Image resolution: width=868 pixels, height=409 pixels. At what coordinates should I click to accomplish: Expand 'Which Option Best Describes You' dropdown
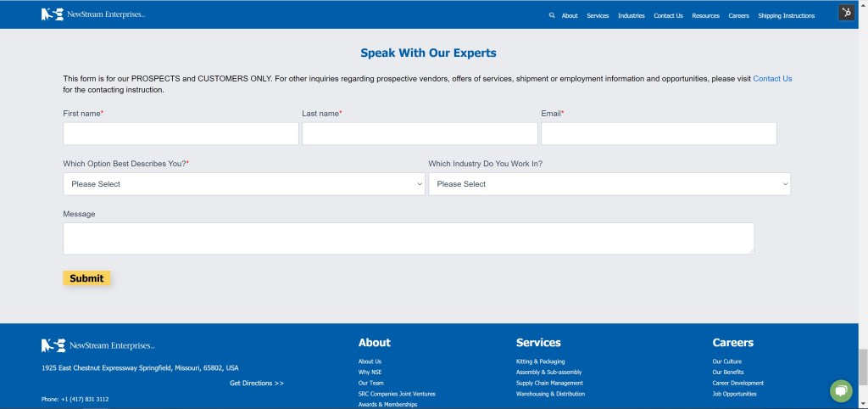[243, 184]
